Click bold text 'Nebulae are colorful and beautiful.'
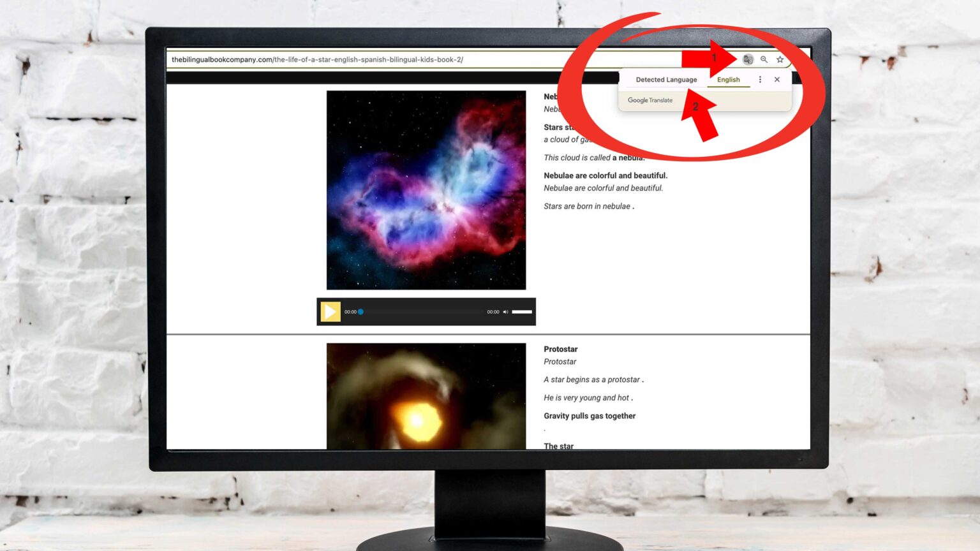The height and width of the screenshot is (551, 980). [605, 176]
